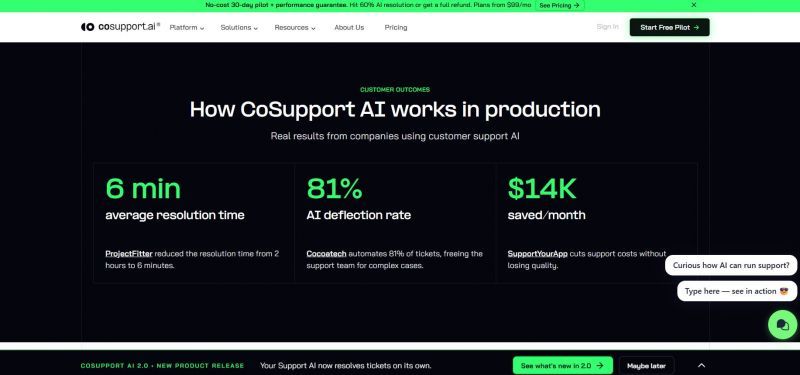
Task: Open the green chat widget icon
Action: pyautogui.click(x=782, y=324)
